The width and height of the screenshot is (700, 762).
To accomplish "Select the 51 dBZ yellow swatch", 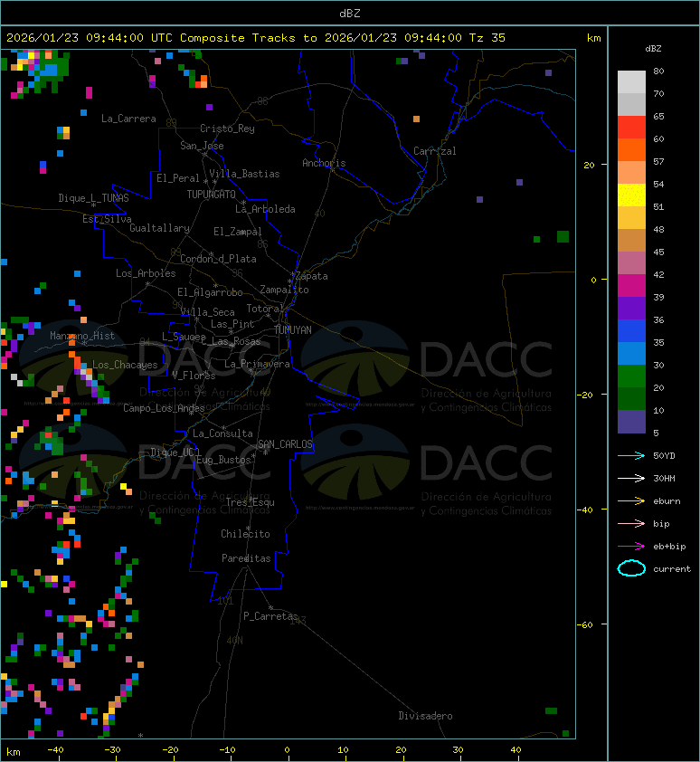I will pos(631,195).
